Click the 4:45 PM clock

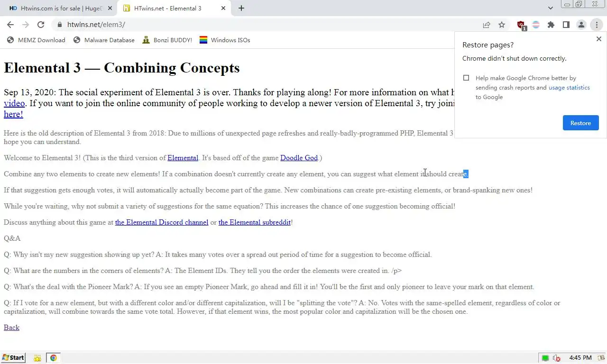point(580,358)
